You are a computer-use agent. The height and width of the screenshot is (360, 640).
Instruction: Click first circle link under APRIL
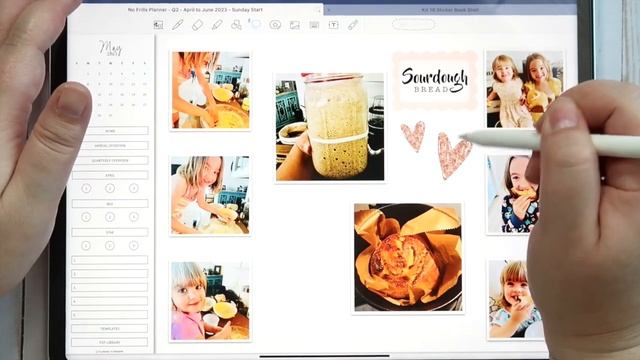[x=86, y=188]
